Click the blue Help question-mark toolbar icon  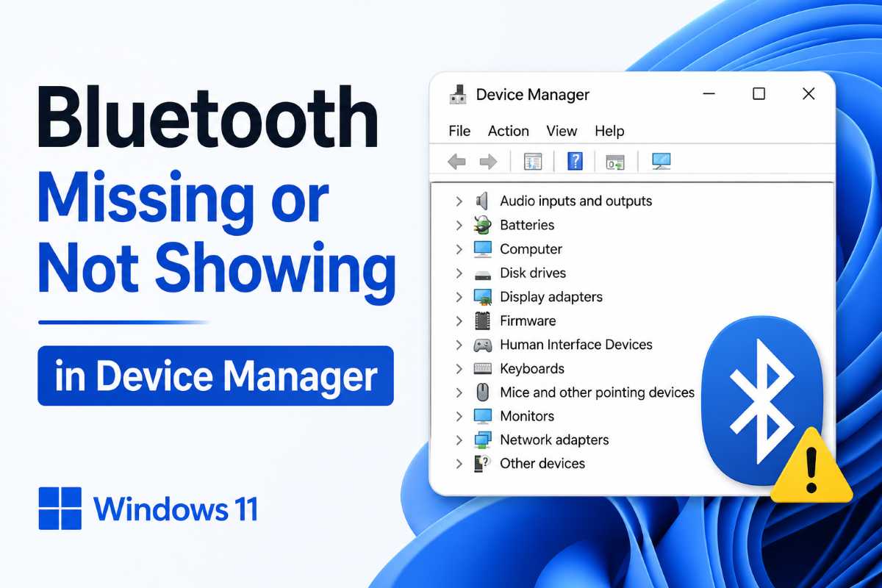pos(576,162)
